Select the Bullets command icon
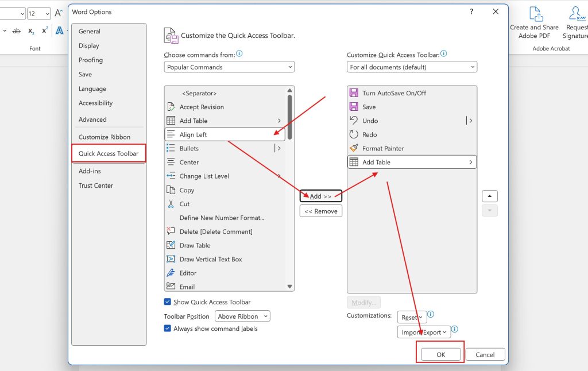588x371 pixels. (x=172, y=148)
